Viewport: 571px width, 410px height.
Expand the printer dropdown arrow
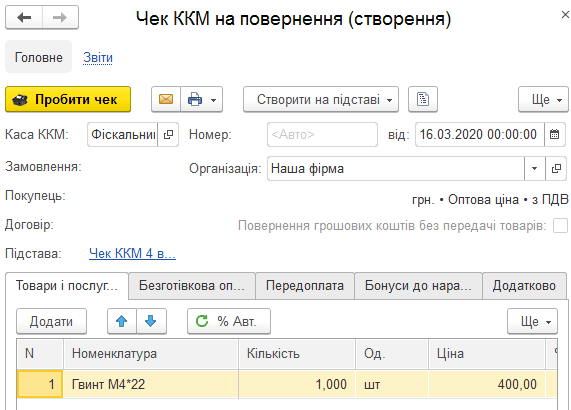214,99
